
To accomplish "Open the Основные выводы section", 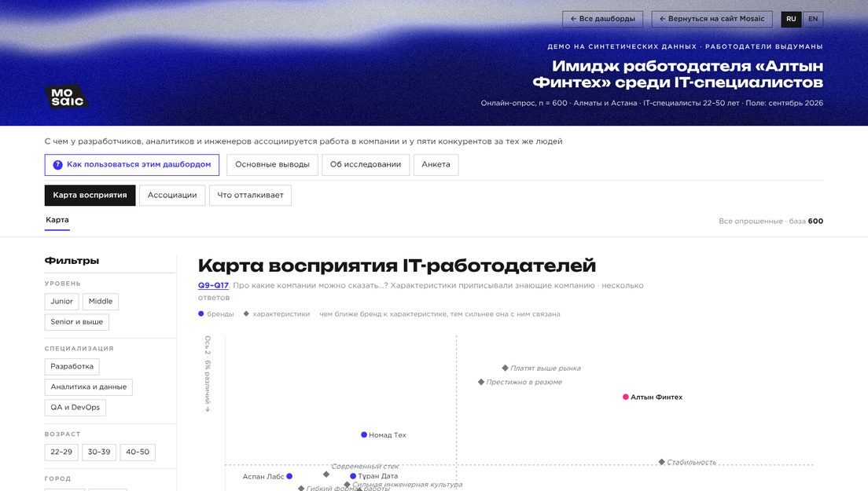I will 272,165.
